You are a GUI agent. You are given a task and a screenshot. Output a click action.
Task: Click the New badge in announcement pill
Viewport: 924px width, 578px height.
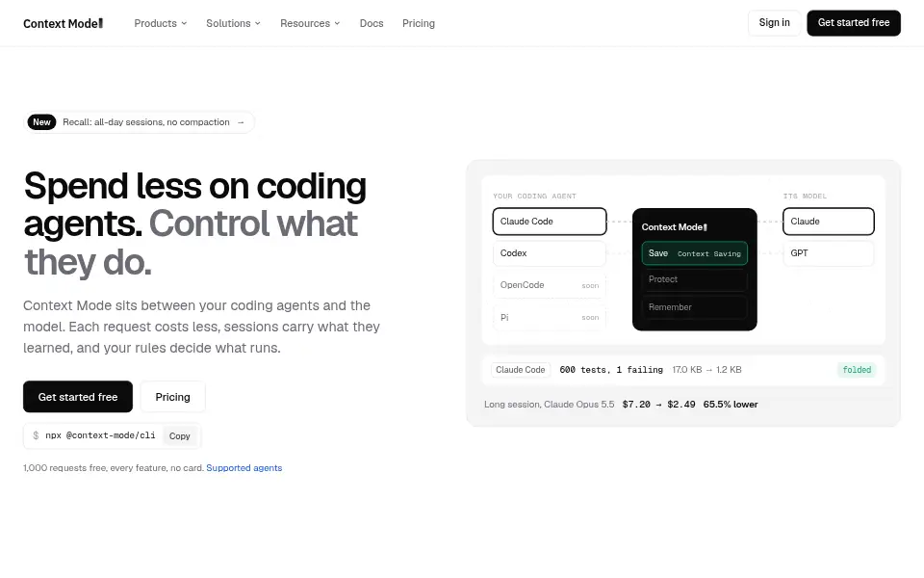pyautogui.click(x=41, y=122)
